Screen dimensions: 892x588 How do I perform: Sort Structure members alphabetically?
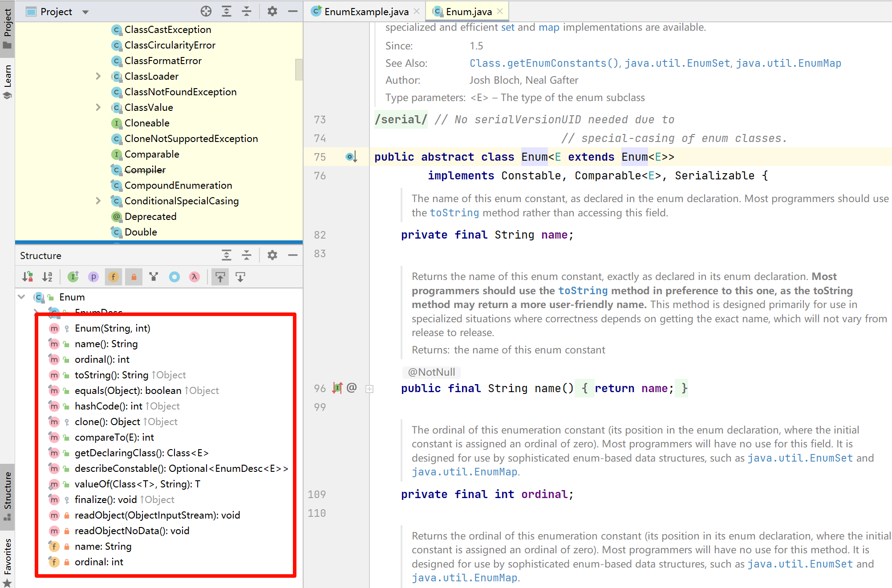click(x=48, y=276)
